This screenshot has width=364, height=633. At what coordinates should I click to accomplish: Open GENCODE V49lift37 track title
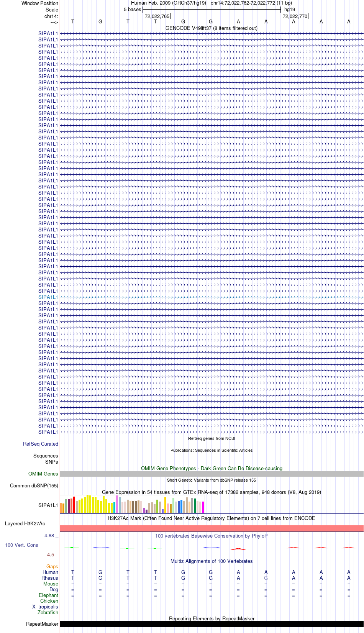pos(212,28)
